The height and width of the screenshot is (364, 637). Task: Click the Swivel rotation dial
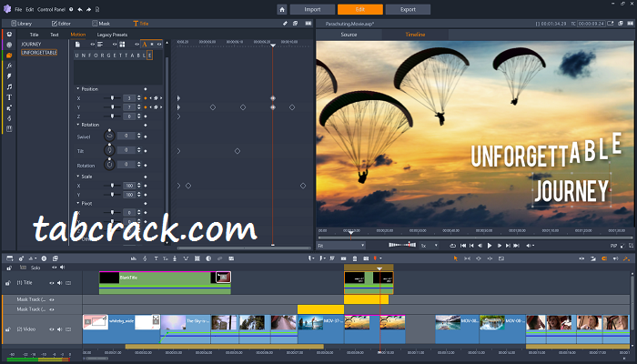click(109, 136)
